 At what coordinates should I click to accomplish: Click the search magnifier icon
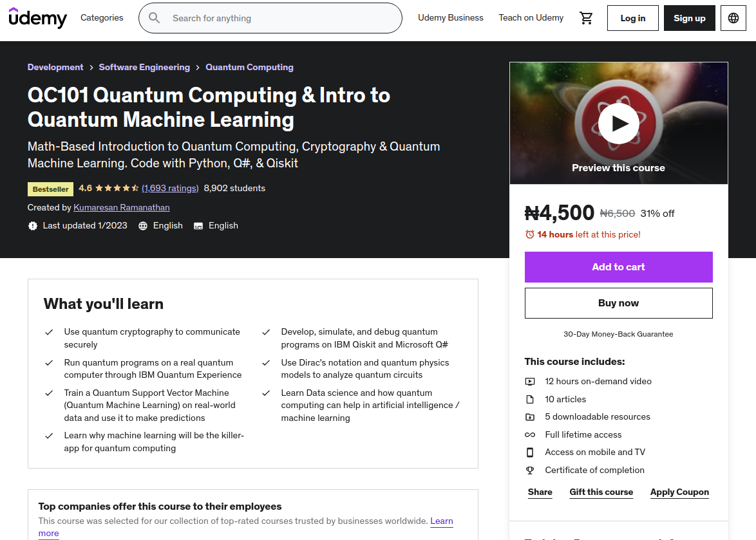[155, 18]
